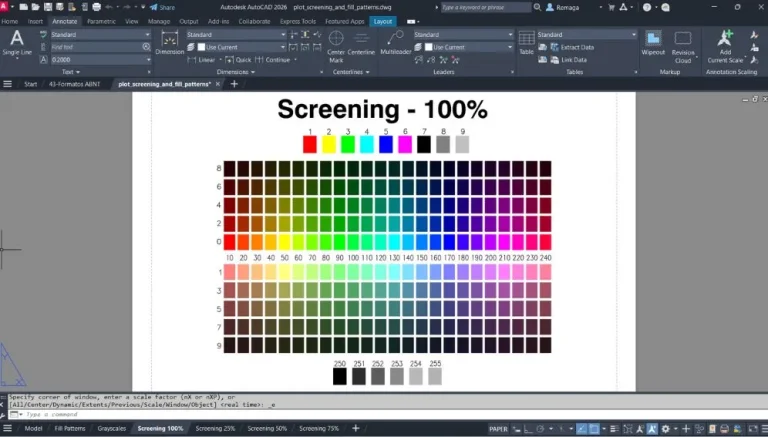Toggle auto-add annotation scales in status bar

tap(652, 429)
